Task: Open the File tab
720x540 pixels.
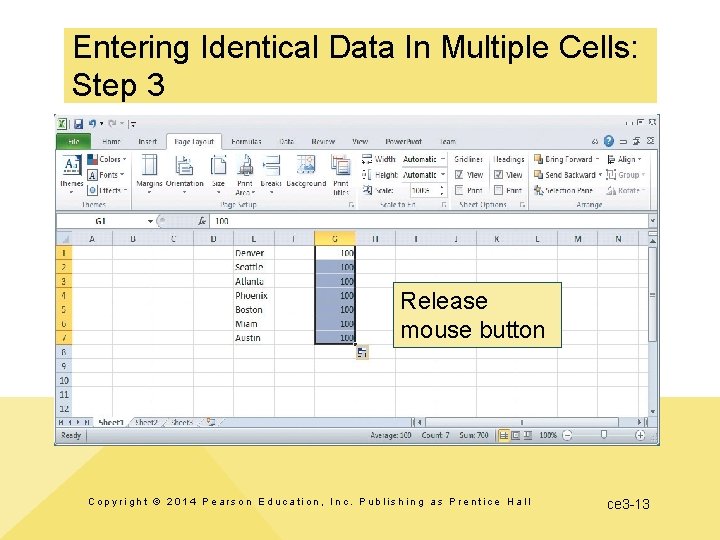Action: [x=73, y=141]
